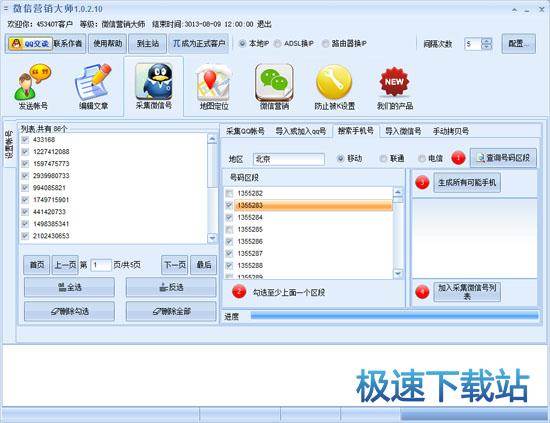
Task: Toggle checkbox for account 433168
Action: pos(25,140)
